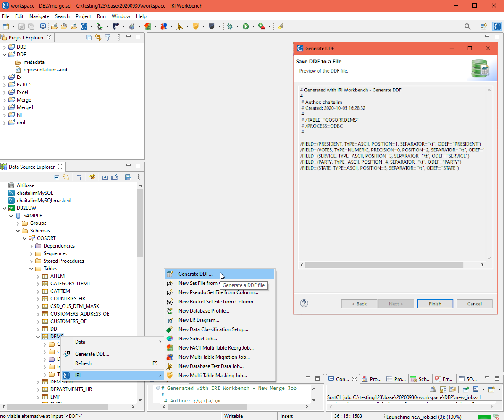Click the help question mark in Generate DDF dialog
This screenshot has height=420, width=504.
[304, 303]
